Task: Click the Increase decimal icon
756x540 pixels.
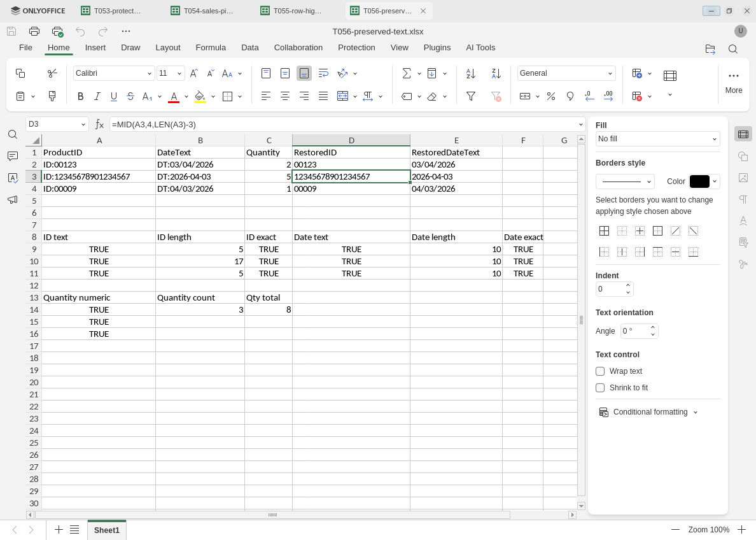Action: click(608, 97)
